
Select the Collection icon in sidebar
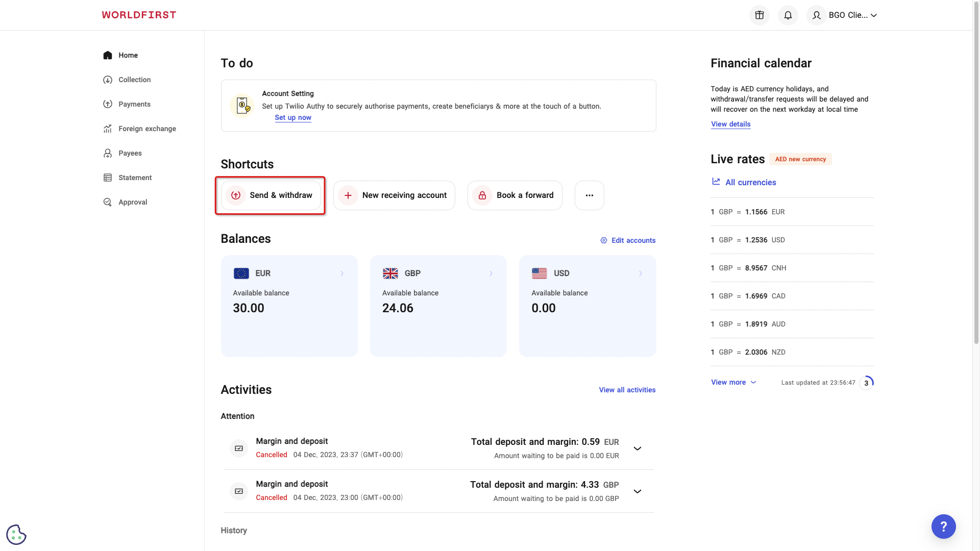point(108,80)
